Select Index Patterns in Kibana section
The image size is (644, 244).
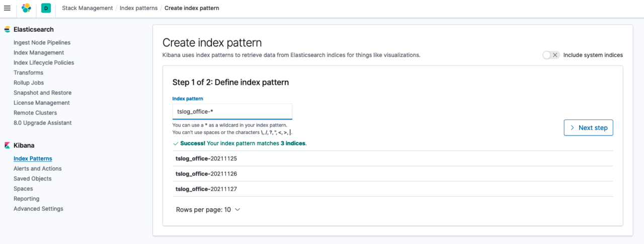33,159
